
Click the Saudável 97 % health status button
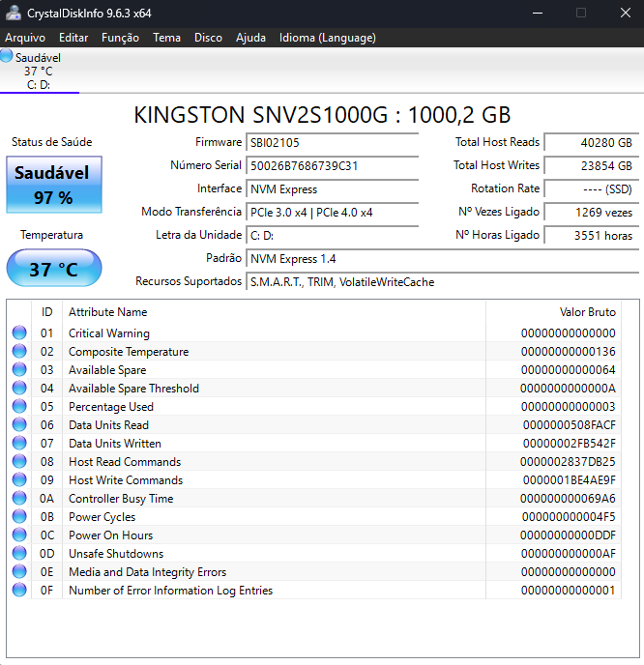[54, 185]
